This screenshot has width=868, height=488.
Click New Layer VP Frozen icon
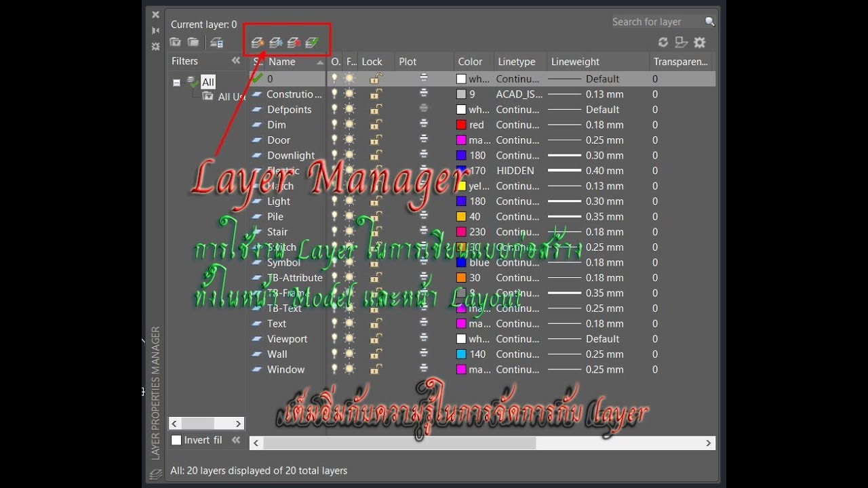coord(275,43)
